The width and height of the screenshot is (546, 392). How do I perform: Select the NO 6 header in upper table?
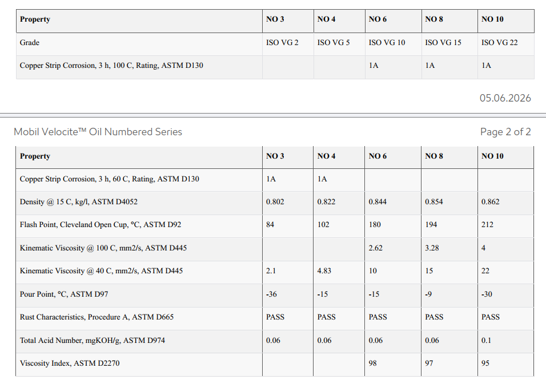(378, 19)
